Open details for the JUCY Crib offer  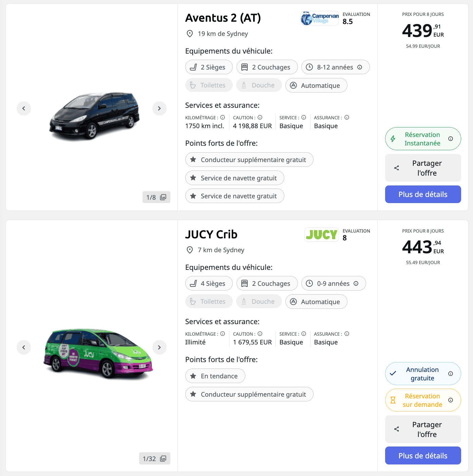423,456
